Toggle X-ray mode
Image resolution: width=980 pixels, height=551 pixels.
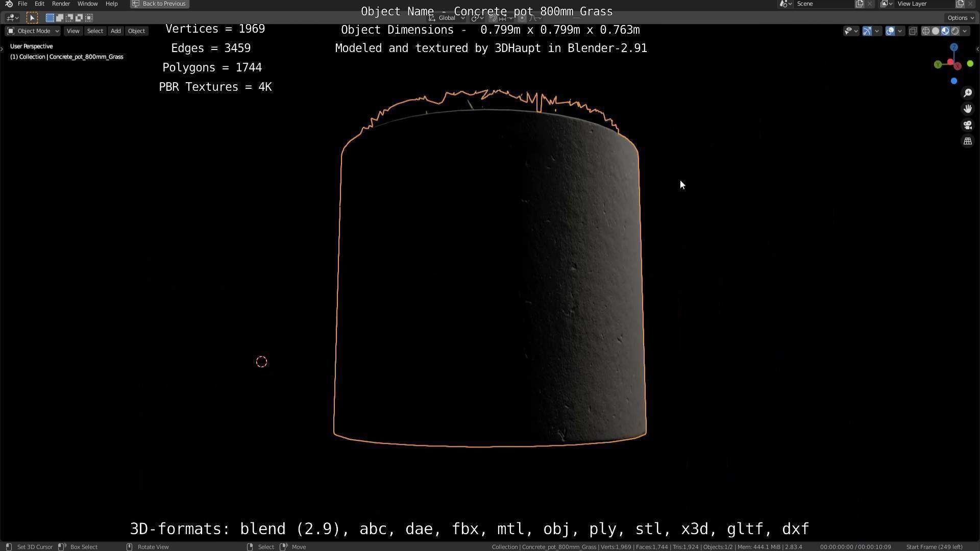pos(913,31)
